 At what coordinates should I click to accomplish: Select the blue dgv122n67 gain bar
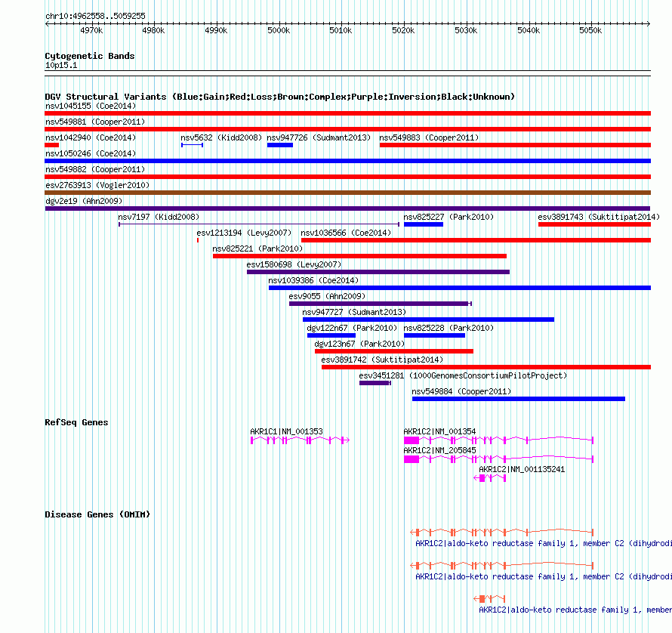(x=331, y=335)
